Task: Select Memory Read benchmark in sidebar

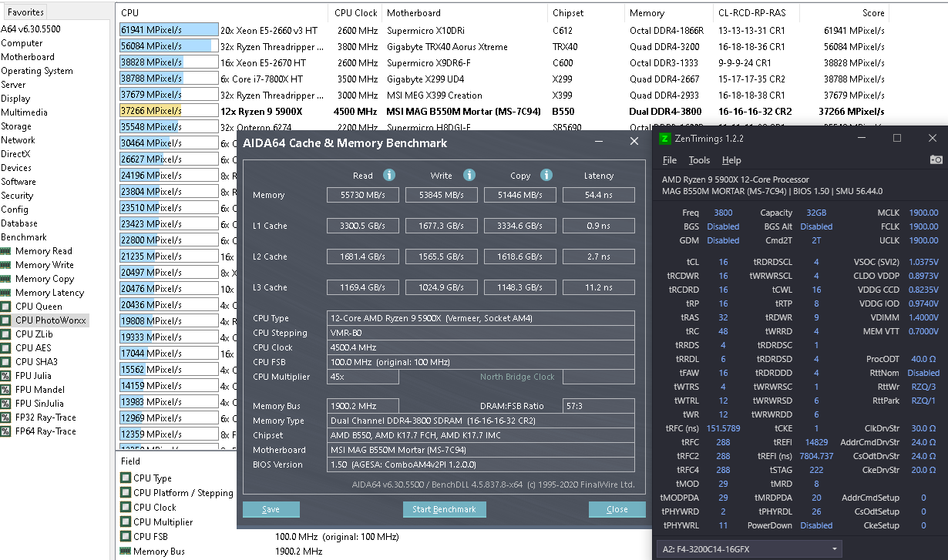Action: pos(43,251)
